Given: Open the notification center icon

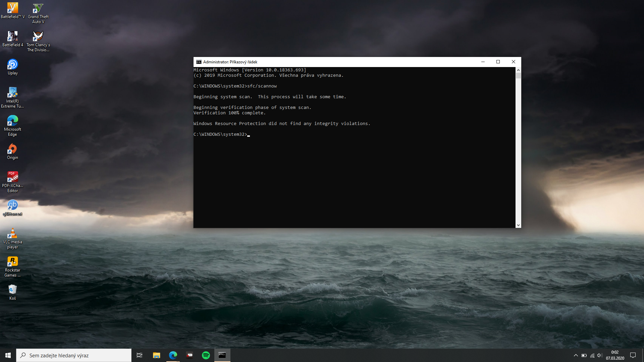Looking at the screenshot, I should click(633, 355).
